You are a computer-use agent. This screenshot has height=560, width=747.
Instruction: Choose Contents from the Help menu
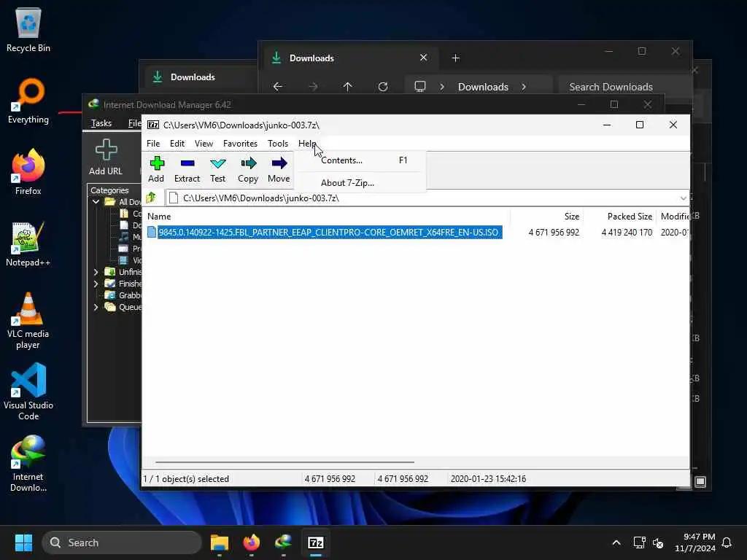coord(360,160)
